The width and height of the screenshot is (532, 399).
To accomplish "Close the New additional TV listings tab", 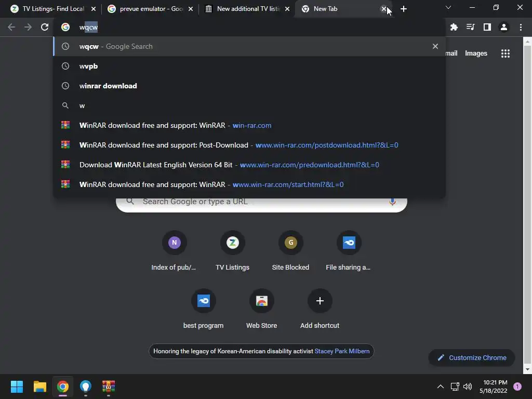I will click(287, 9).
